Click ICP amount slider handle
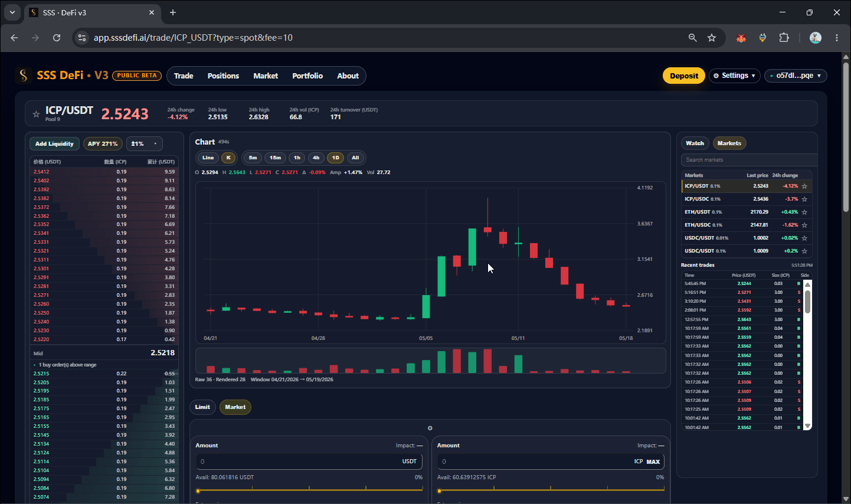The height and width of the screenshot is (504, 851). pyautogui.click(x=440, y=490)
